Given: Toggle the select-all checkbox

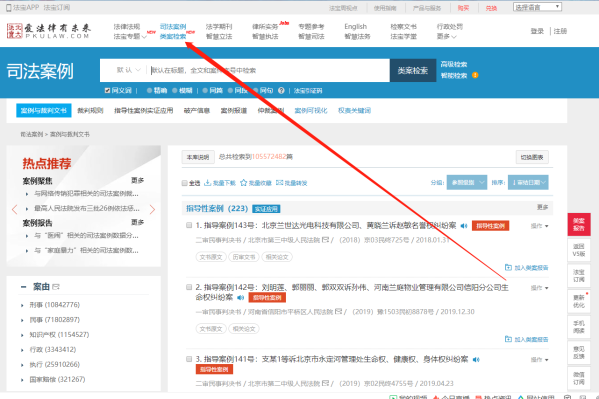Looking at the screenshot, I should click(185, 183).
